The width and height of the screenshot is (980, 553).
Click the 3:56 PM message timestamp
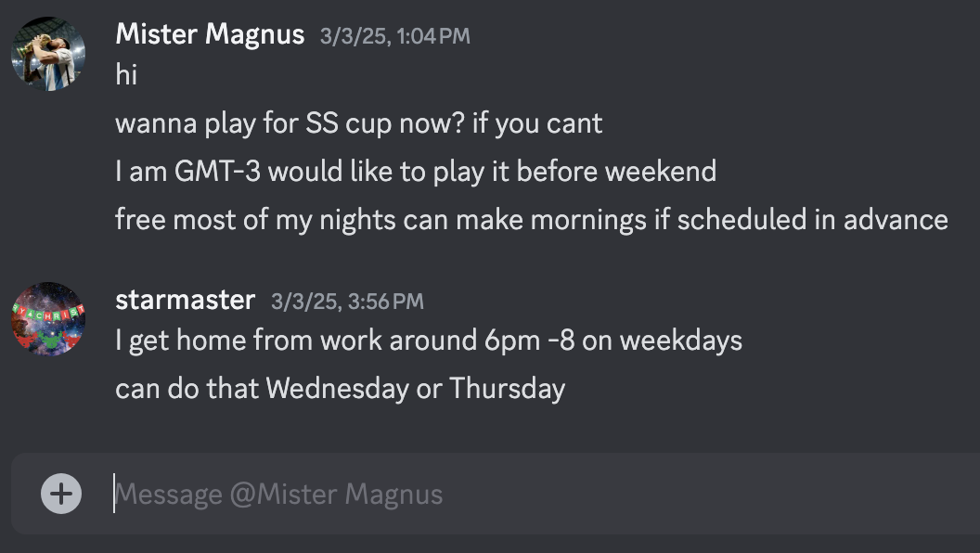click(x=347, y=302)
